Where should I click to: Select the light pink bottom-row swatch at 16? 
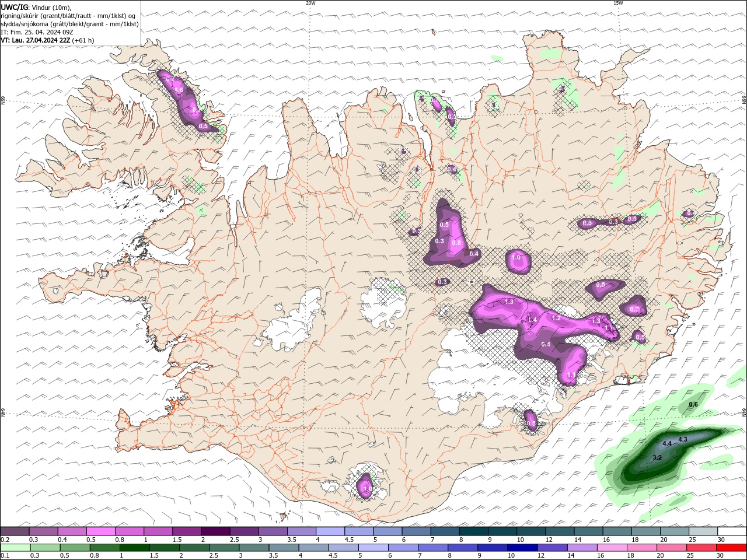click(613, 548)
